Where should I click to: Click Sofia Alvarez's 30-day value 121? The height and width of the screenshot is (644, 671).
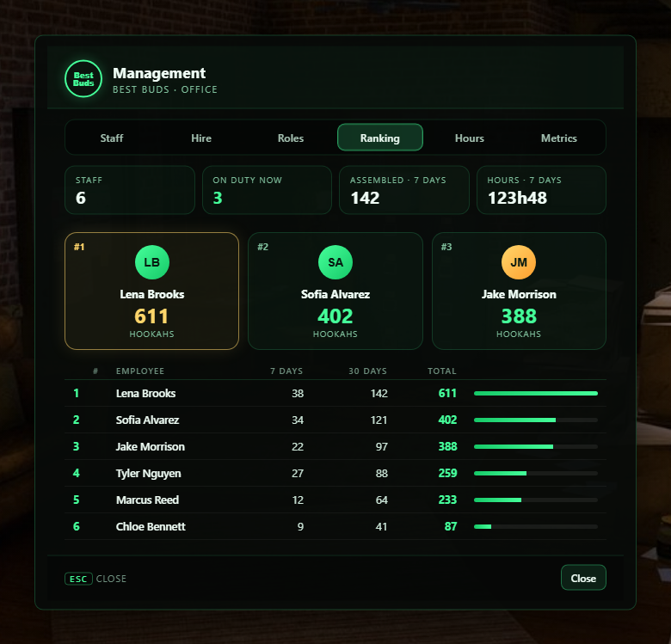tap(379, 420)
